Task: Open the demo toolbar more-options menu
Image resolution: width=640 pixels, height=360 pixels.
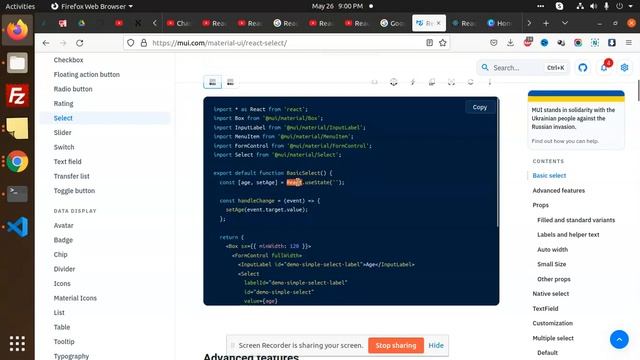Action: 489,82
